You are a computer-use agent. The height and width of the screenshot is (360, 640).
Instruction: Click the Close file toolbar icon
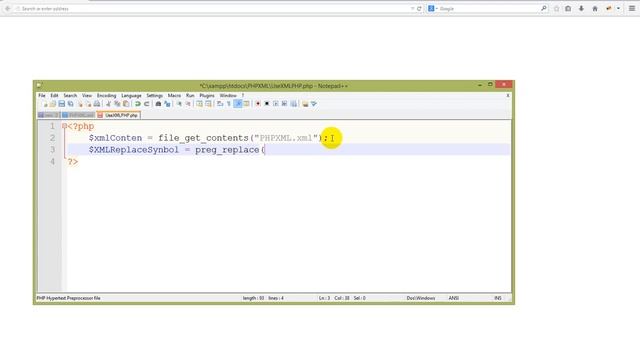pyautogui.click(x=80, y=104)
